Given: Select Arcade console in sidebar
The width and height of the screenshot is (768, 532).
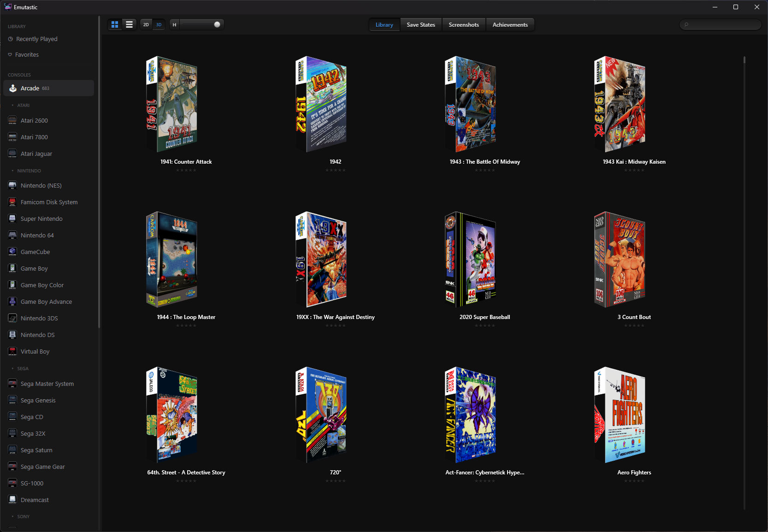Looking at the screenshot, I should point(49,88).
